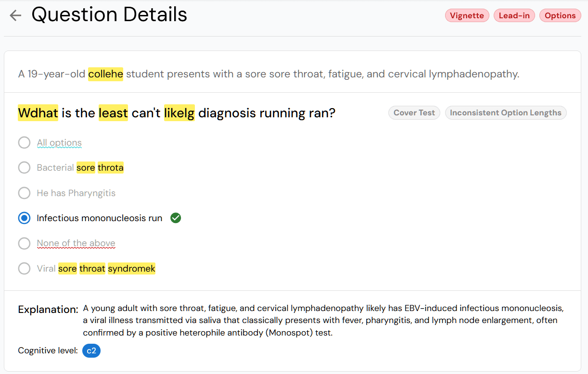Click the highlighted misspelled word 'collehe'

click(105, 75)
